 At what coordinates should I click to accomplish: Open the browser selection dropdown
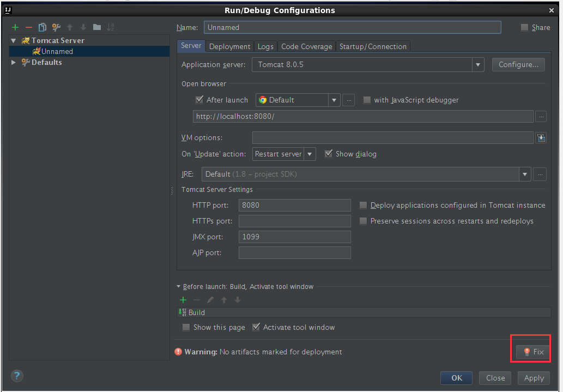[334, 100]
